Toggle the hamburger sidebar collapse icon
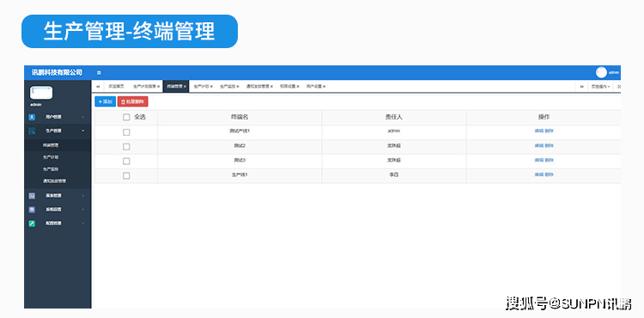 99,73
